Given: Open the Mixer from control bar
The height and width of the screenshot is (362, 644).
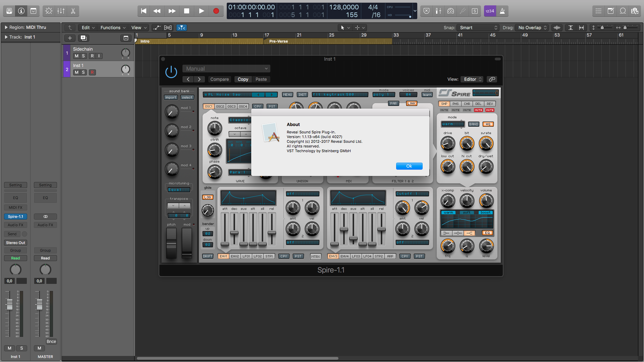Looking at the screenshot, I should [61, 11].
